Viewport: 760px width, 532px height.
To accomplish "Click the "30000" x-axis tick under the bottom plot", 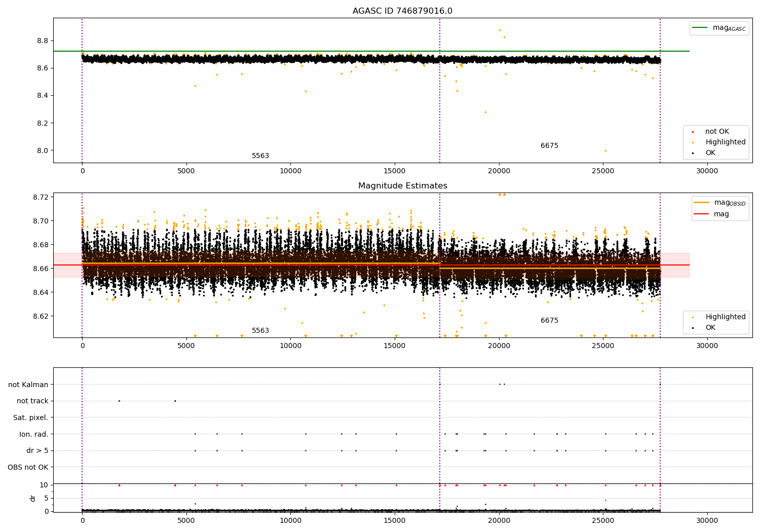I will click(707, 520).
